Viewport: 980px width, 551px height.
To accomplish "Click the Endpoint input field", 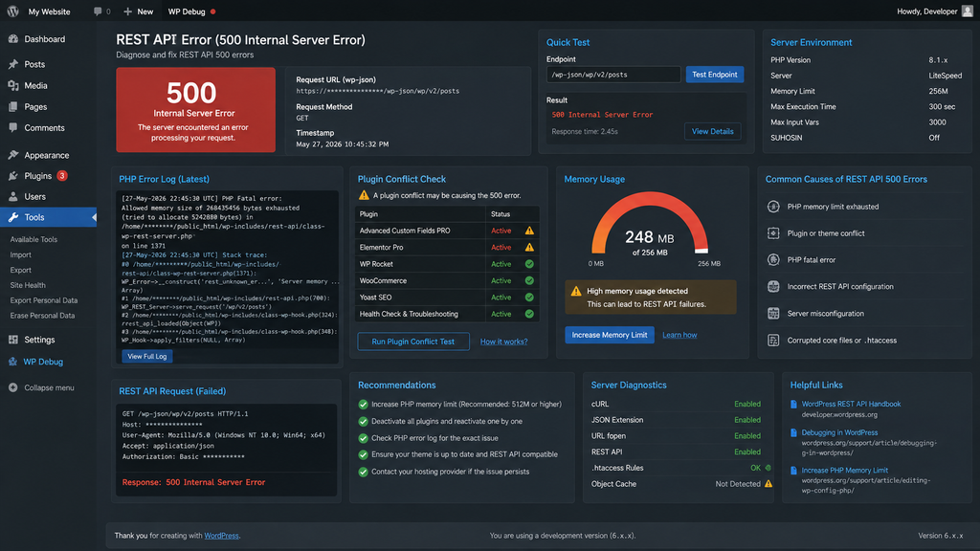I will pos(613,75).
